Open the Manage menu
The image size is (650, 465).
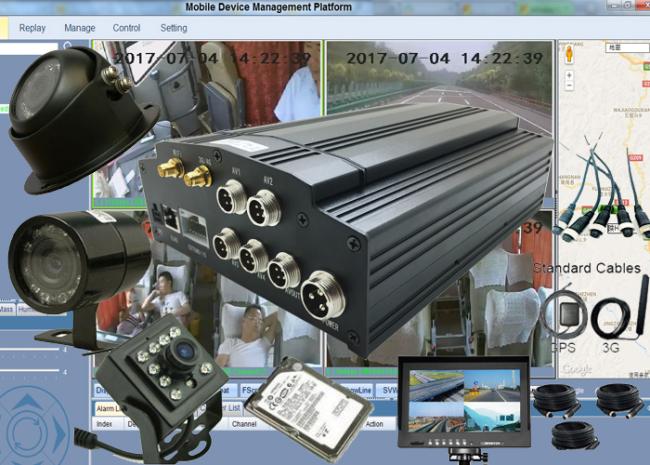(80, 28)
